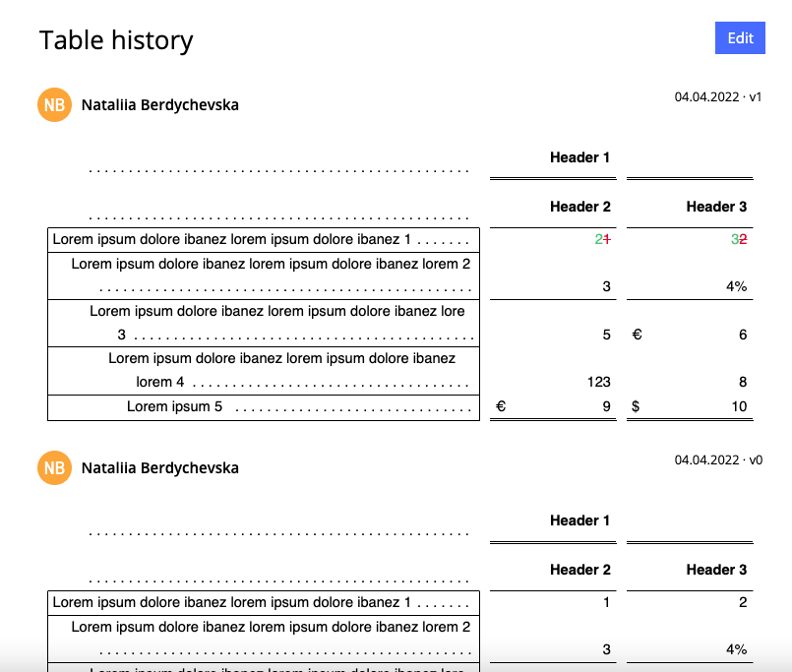
Task: Click the 'Lorem ipsum 5' row label
Action: pos(263,407)
